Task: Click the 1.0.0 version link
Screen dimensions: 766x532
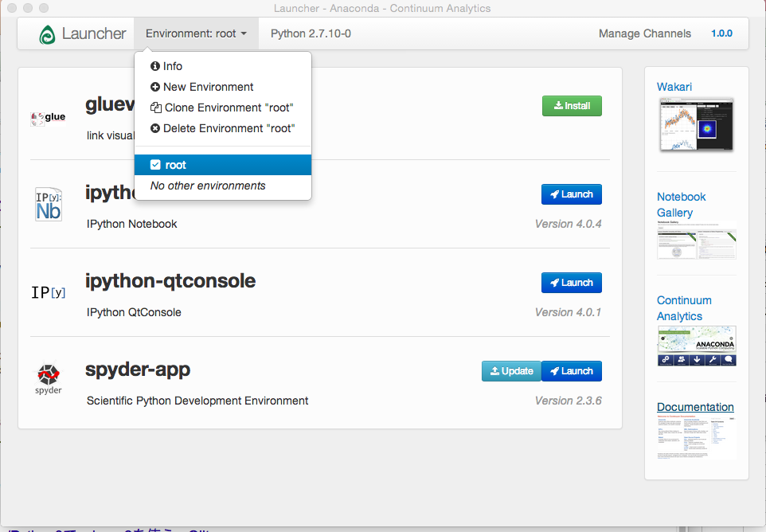Action: [x=721, y=33]
